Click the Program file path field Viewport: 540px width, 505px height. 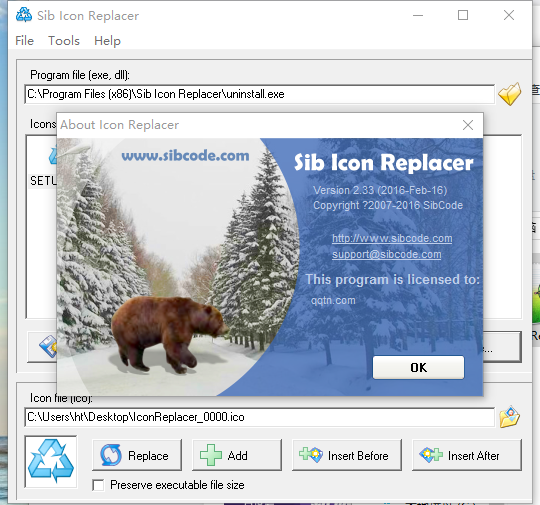pos(260,94)
